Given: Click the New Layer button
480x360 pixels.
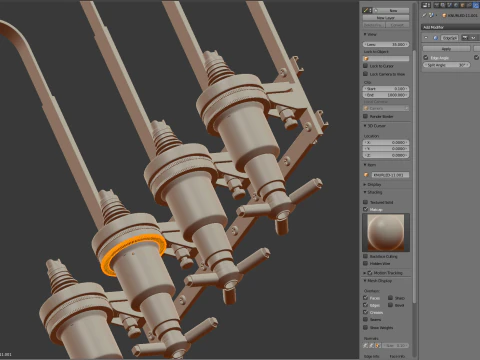Looking at the screenshot, I should pos(386,18).
